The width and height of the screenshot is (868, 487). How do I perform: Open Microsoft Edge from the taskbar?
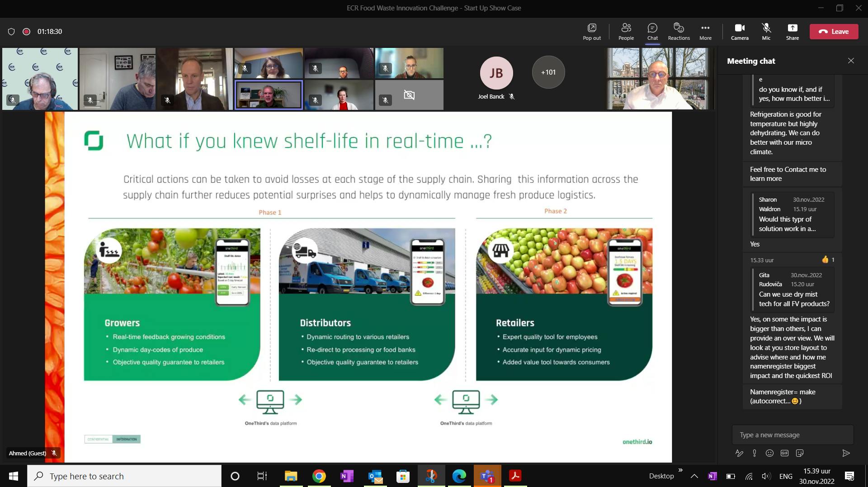(x=459, y=476)
